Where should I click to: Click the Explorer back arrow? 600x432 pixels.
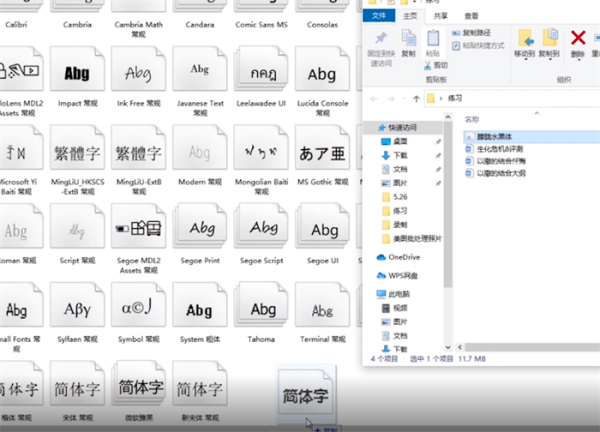click(x=374, y=99)
